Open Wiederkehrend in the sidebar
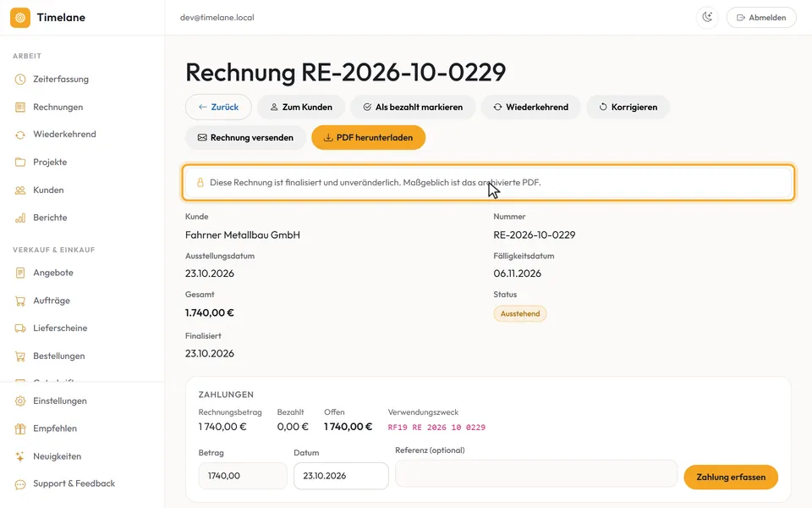The width and height of the screenshot is (812, 508). click(x=64, y=135)
